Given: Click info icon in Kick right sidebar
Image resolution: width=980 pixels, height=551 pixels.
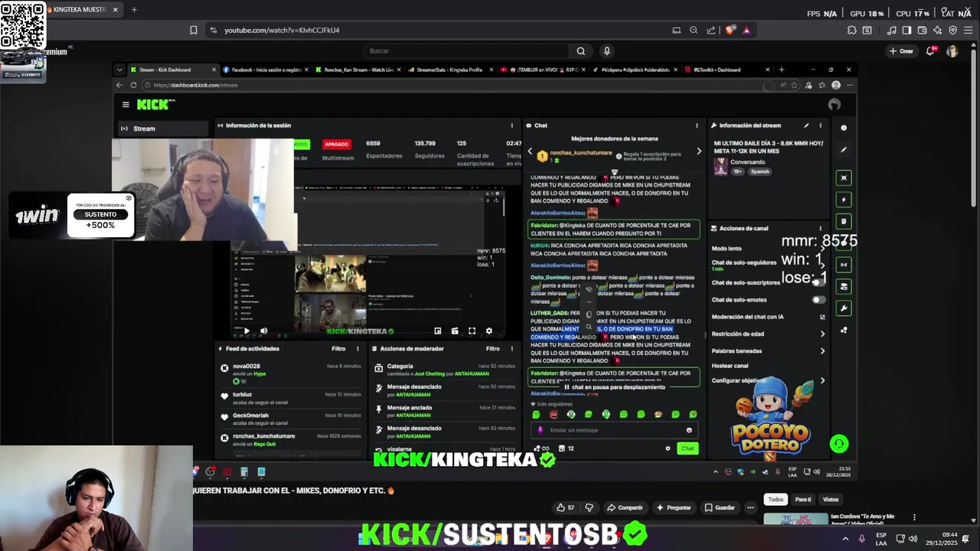Looking at the screenshot, I should coord(844,128).
